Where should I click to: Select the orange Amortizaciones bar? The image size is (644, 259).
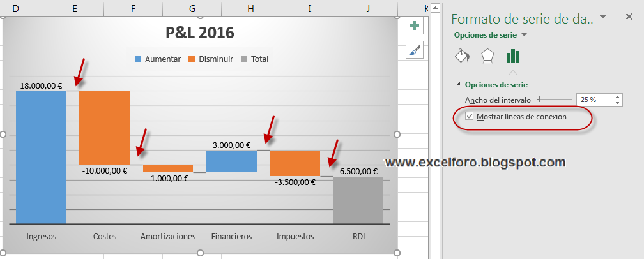pyautogui.click(x=168, y=168)
